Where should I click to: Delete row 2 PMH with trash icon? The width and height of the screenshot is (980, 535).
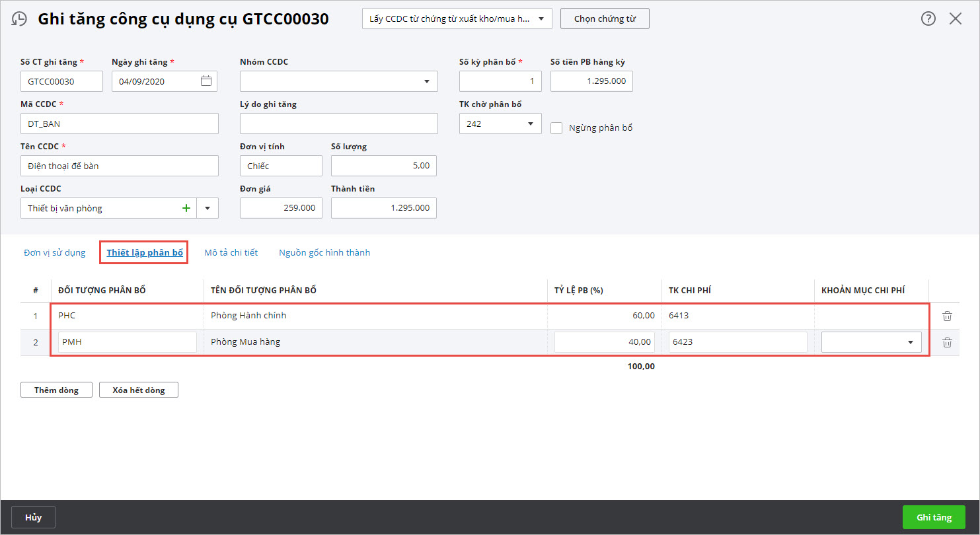click(947, 342)
